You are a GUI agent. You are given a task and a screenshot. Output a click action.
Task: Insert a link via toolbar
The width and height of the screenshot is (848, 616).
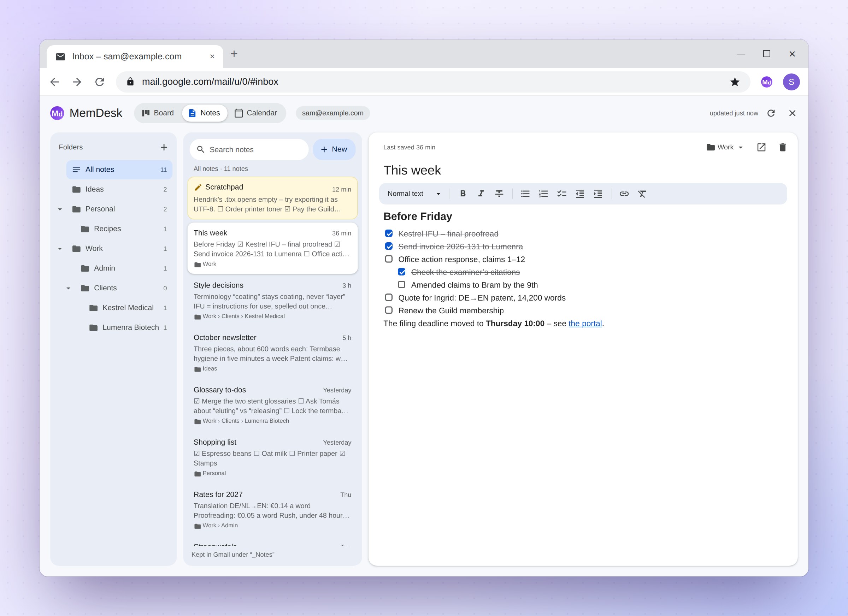pyautogui.click(x=624, y=194)
